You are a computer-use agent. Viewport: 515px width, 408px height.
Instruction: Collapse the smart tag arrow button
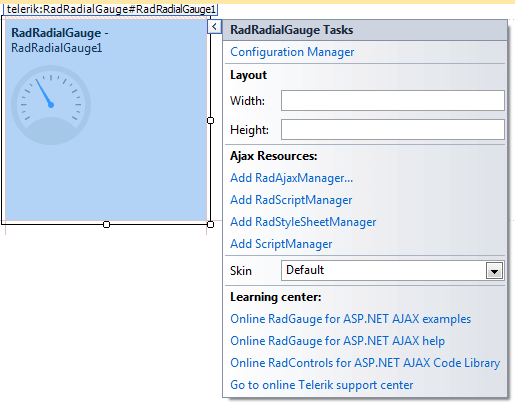coord(214,27)
